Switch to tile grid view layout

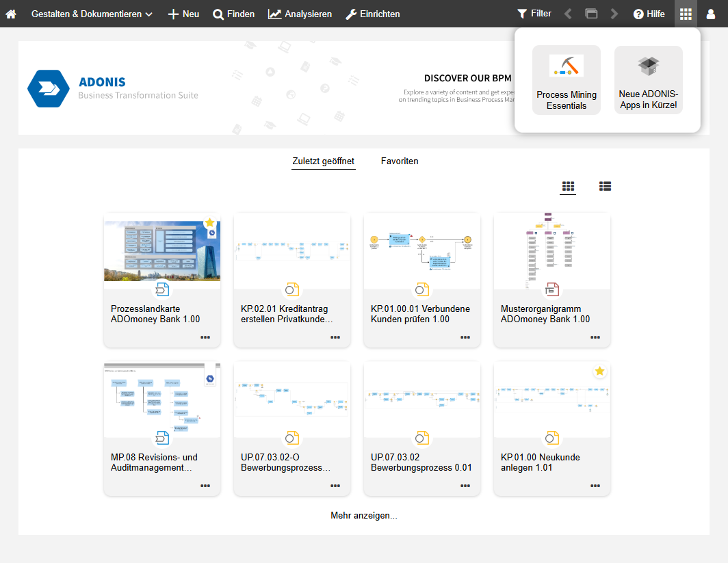(x=568, y=186)
